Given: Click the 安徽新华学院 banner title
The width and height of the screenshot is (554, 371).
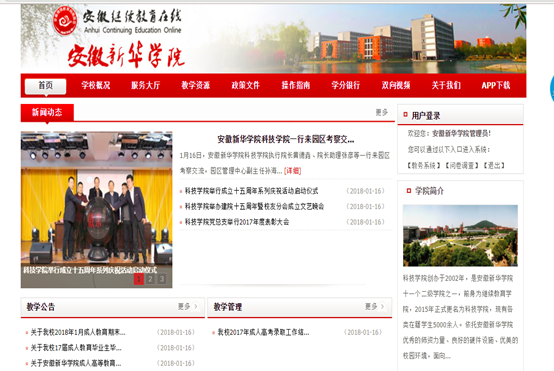Looking at the screenshot, I should 126,55.
